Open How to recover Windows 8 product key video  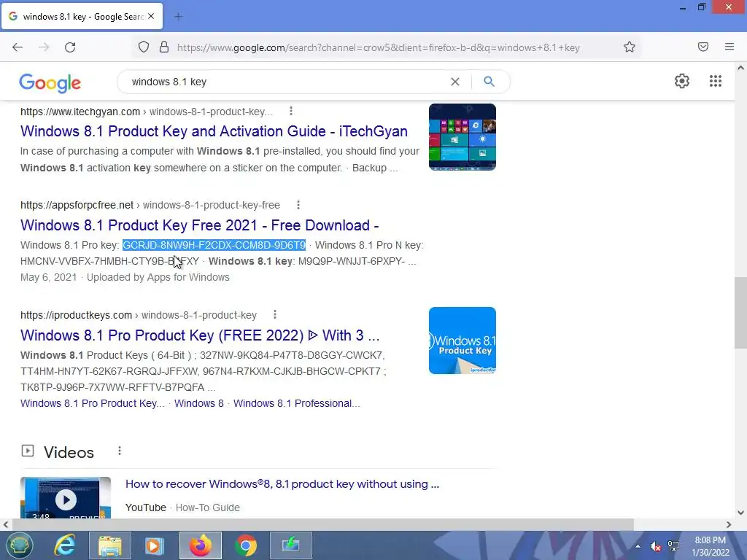coord(282,484)
